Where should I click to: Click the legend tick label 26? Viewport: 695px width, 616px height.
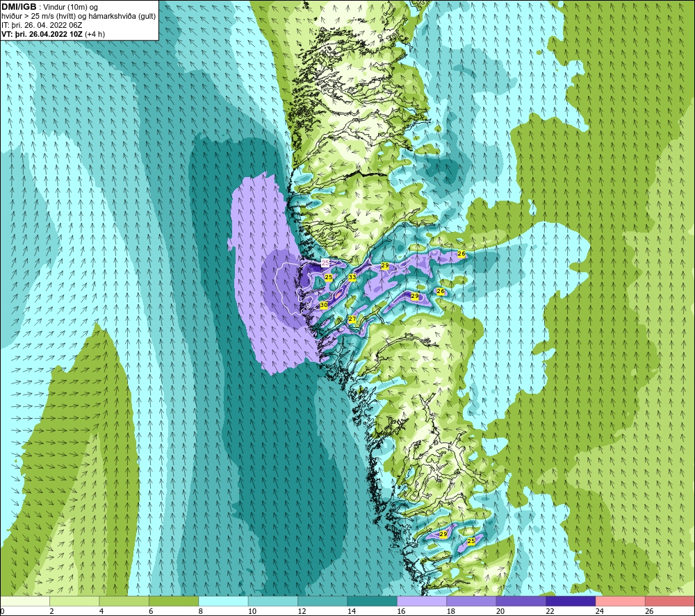tap(649, 611)
